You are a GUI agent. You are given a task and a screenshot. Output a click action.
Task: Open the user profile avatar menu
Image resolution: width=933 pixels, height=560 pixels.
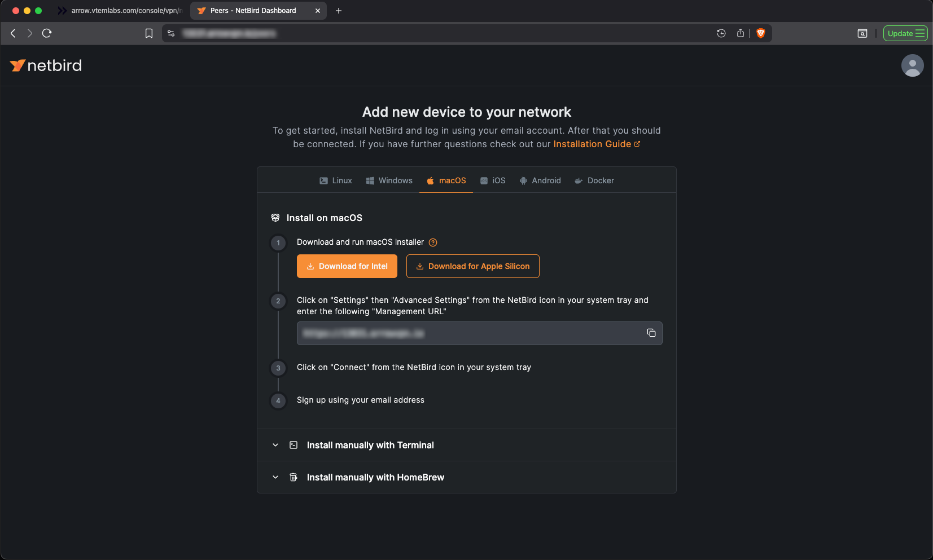click(x=912, y=65)
